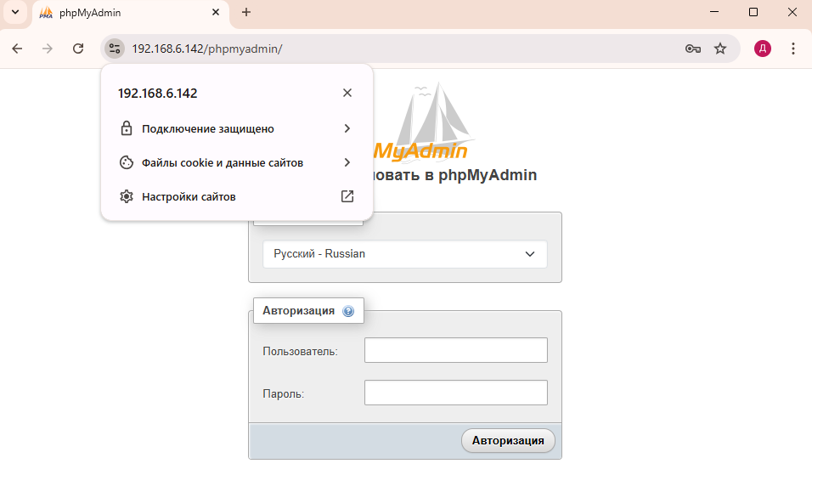Click the help icon beside Авторизация legend
813x497 pixels.
348,311
